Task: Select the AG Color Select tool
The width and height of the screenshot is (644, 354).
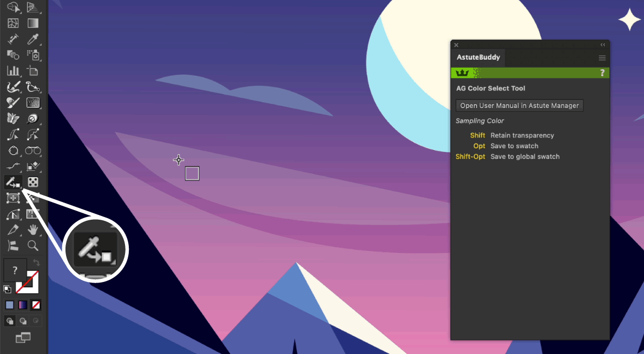Action: click(x=13, y=182)
